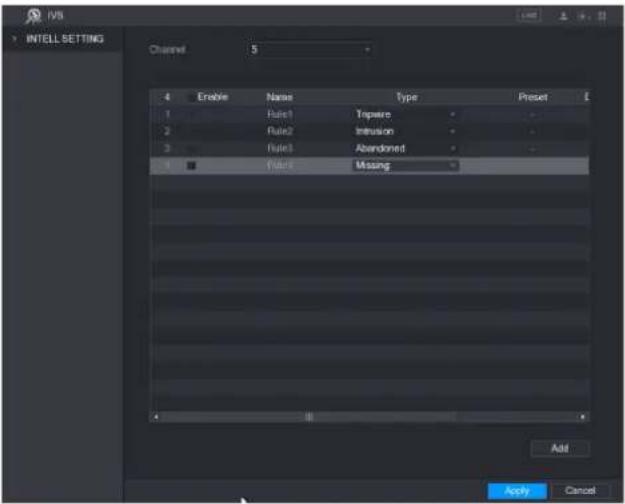The width and height of the screenshot is (625, 504).
Task: Open the Channel dropdown showing 5
Action: (x=310, y=50)
